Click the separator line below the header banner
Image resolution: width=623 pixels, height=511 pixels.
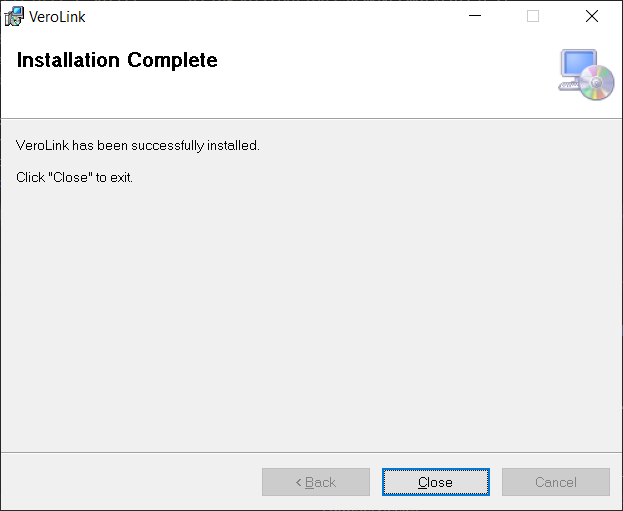(x=310, y=119)
